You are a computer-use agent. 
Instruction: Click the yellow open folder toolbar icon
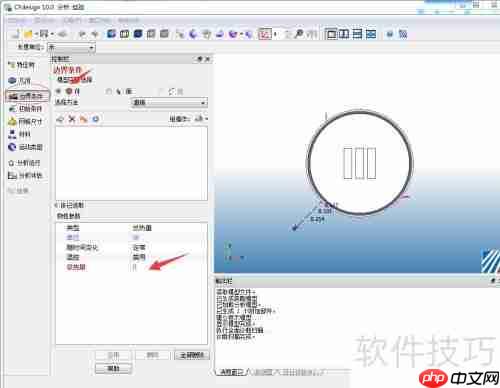click(x=29, y=34)
